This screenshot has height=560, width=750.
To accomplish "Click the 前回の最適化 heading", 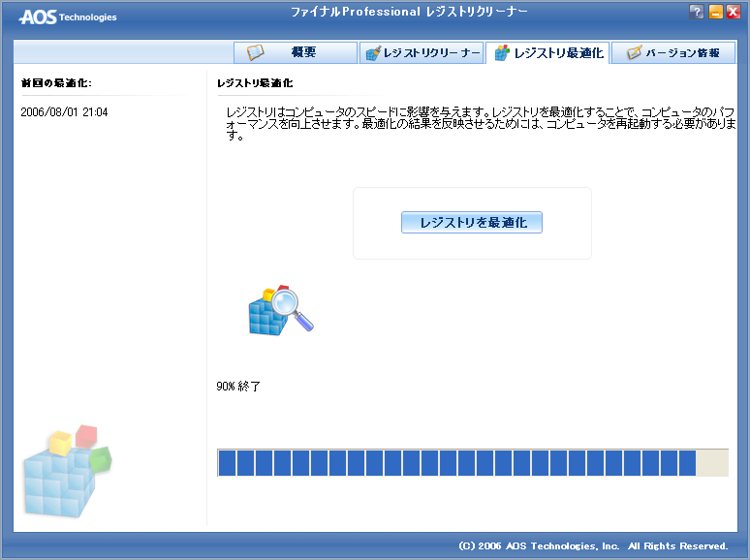I will (56, 83).
